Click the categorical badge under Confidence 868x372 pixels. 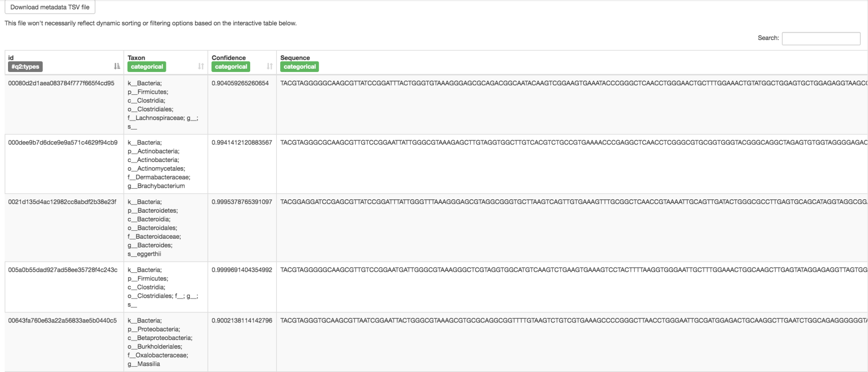pyautogui.click(x=231, y=67)
